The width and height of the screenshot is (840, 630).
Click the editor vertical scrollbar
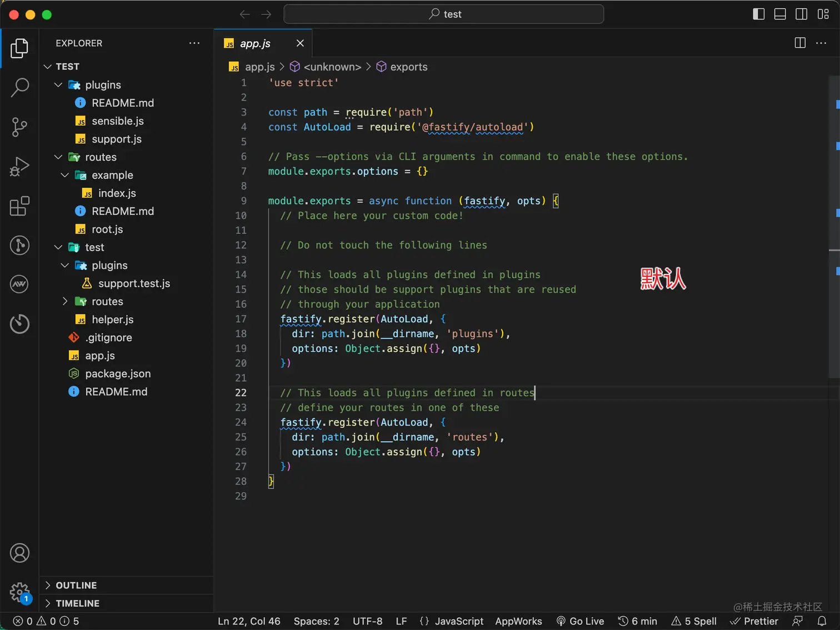[834, 227]
